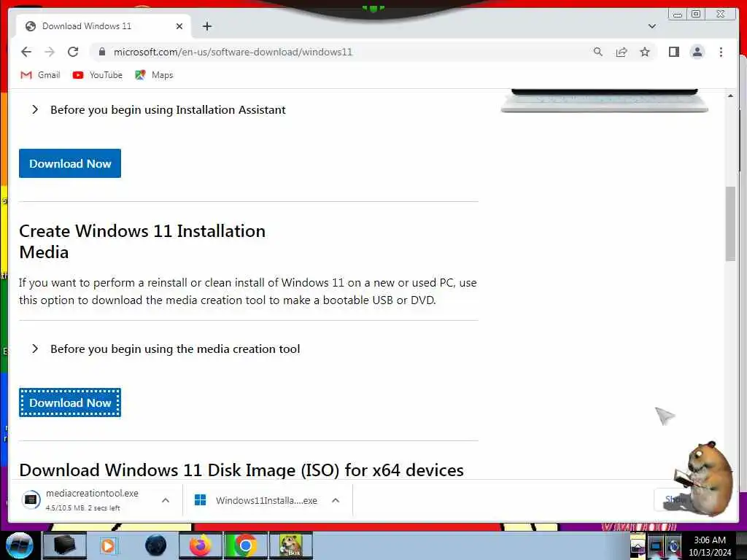Open options arrow for mediacreationtool.exe download
747x560 pixels.
[x=166, y=500]
